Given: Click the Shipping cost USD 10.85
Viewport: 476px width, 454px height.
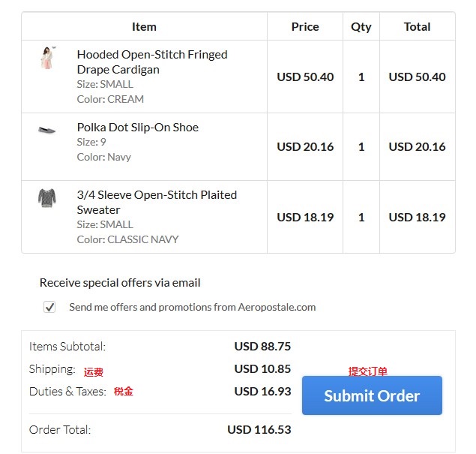Looking at the screenshot, I should [262, 368].
